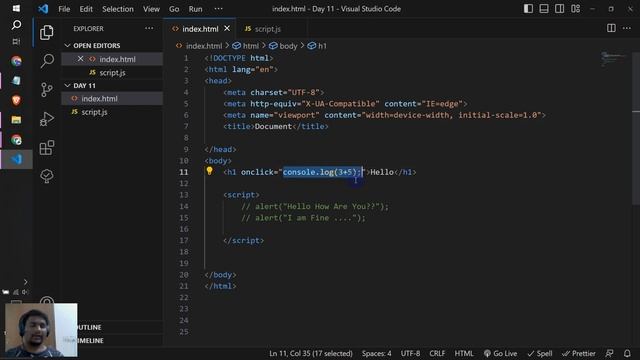Open the overflow menu ellipsis in menu bar
640x360 pixels.
tap(218, 9)
